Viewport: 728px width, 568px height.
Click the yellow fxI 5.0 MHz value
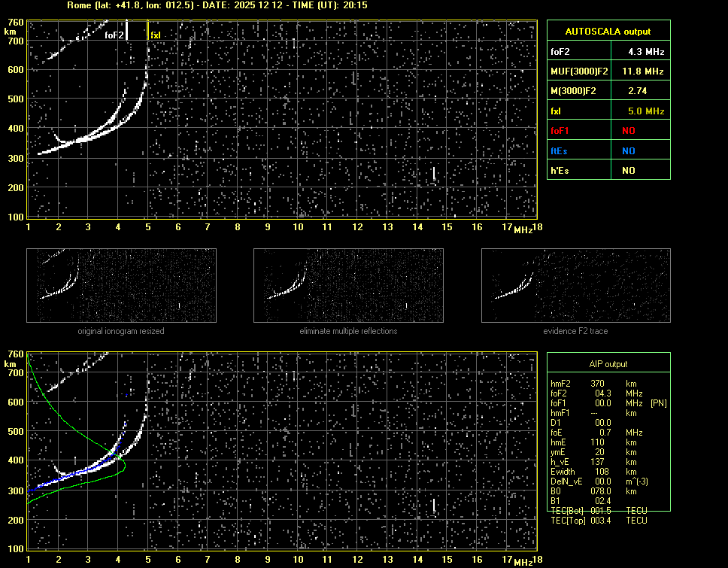click(x=645, y=111)
